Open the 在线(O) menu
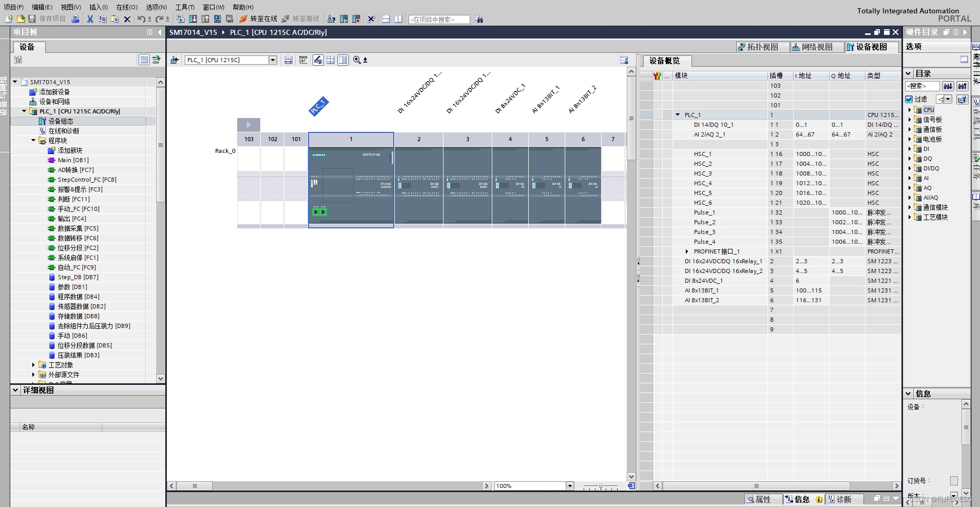 pyautogui.click(x=127, y=7)
